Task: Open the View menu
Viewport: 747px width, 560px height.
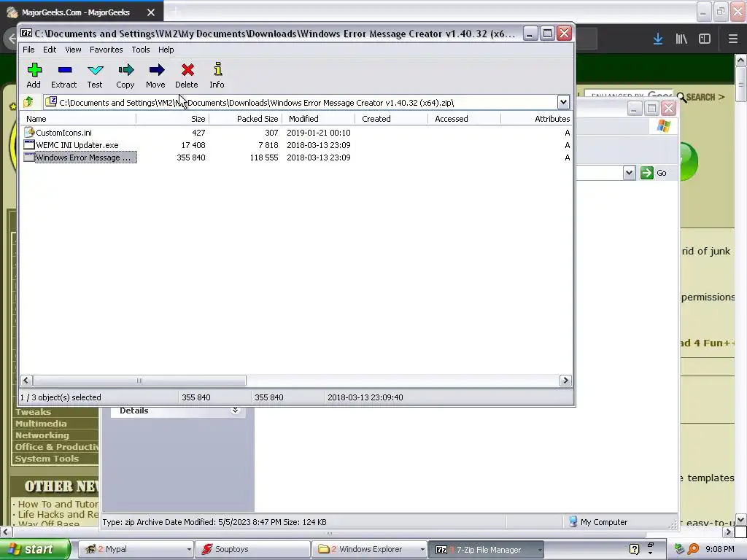Action: coord(73,50)
